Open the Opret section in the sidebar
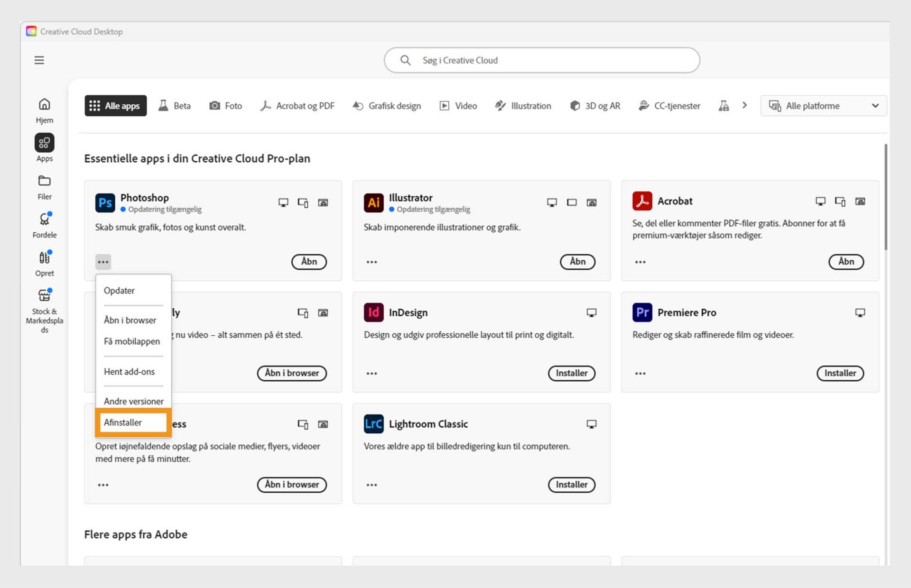The image size is (911, 588). pyautogui.click(x=44, y=263)
